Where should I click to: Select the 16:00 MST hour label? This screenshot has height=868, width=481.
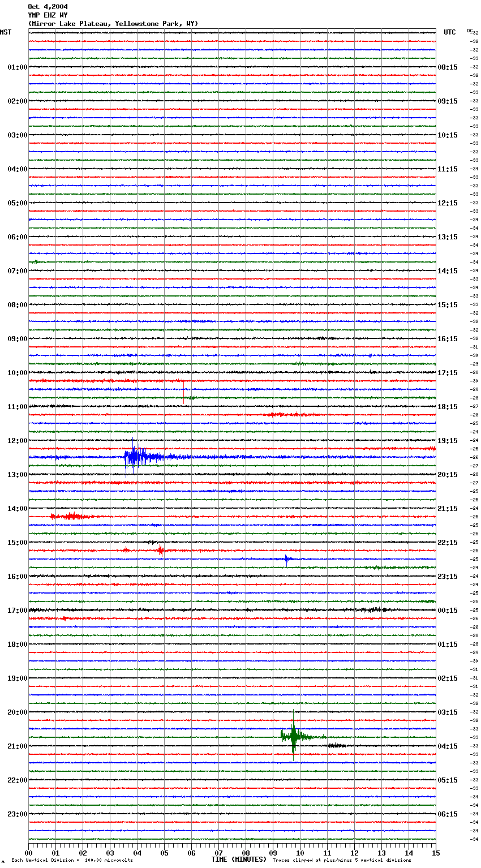(x=18, y=577)
